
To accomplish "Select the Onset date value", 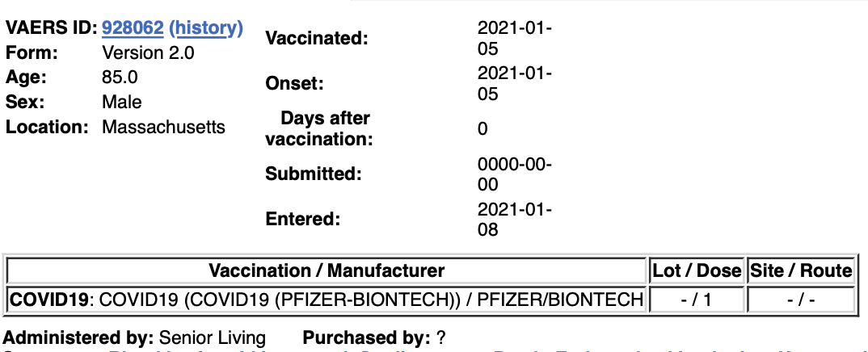I will coord(515,83).
